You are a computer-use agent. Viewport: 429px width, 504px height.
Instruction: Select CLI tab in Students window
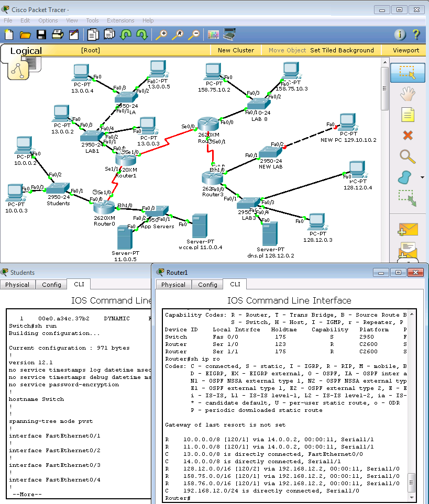click(x=79, y=284)
